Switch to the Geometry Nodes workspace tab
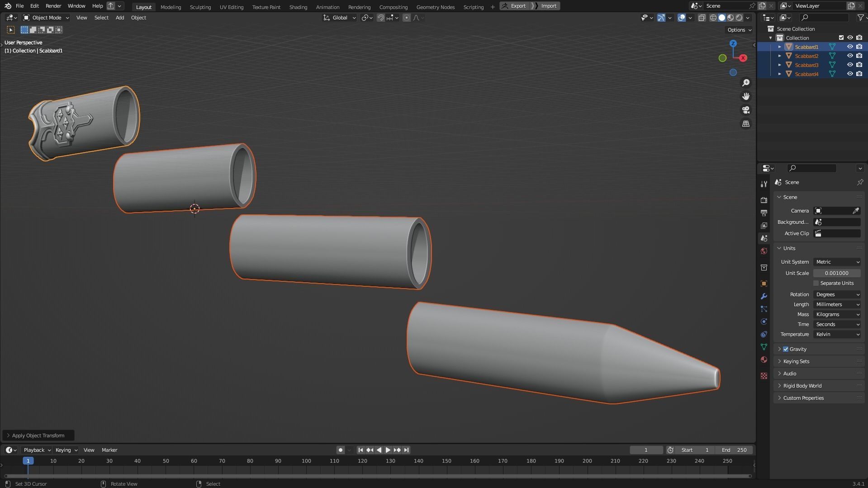Image resolution: width=868 pixels, height=488 pixels. click(435, 7)
